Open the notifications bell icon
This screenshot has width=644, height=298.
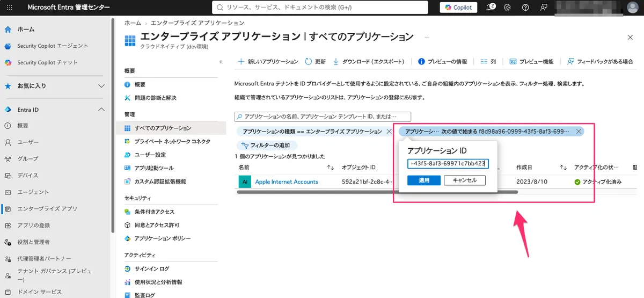tap(489, 8)
